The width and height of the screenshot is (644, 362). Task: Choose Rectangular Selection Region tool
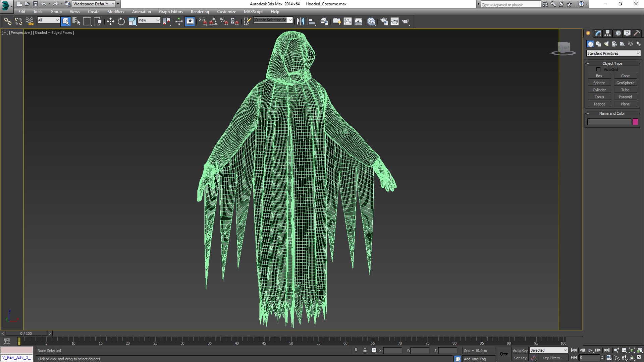point(87,21)
